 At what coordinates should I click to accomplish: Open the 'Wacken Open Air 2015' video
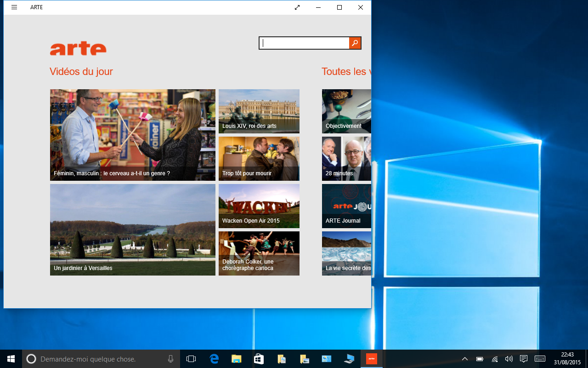(x=259, y=206)
